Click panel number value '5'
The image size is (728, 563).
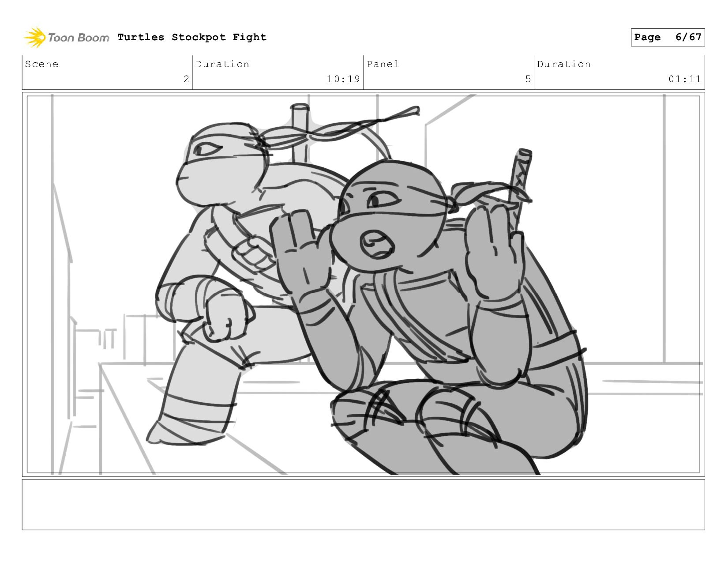[528, 79]
